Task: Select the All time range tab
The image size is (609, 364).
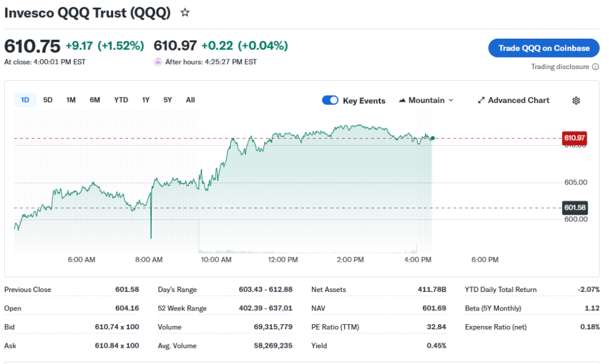Action: [190, 100]
